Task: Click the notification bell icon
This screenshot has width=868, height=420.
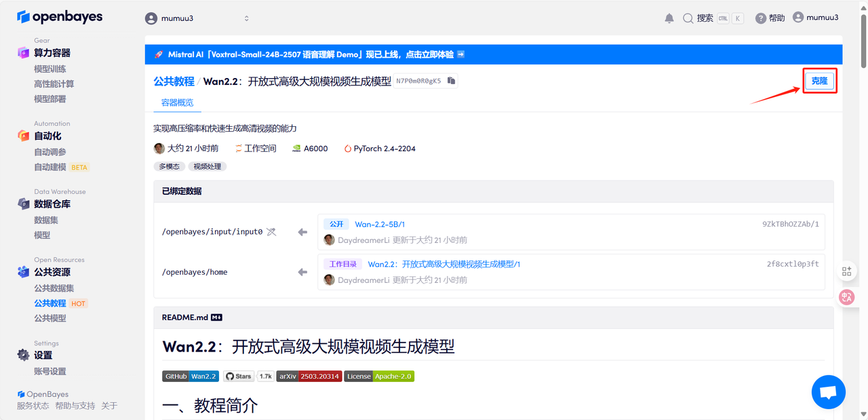Action: point(669,18)
